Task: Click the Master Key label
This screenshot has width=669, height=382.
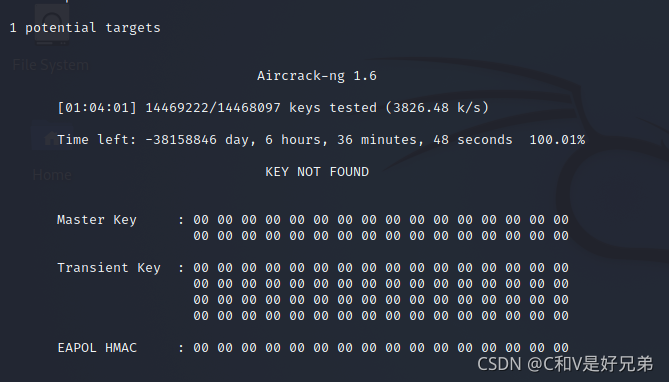Action: (97, 220)
